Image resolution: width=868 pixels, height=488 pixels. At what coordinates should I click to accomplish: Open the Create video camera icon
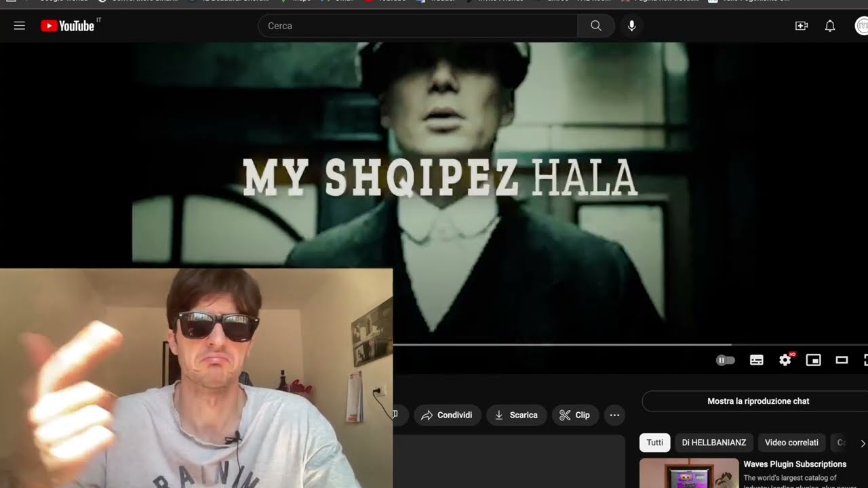tap(802, 26)
